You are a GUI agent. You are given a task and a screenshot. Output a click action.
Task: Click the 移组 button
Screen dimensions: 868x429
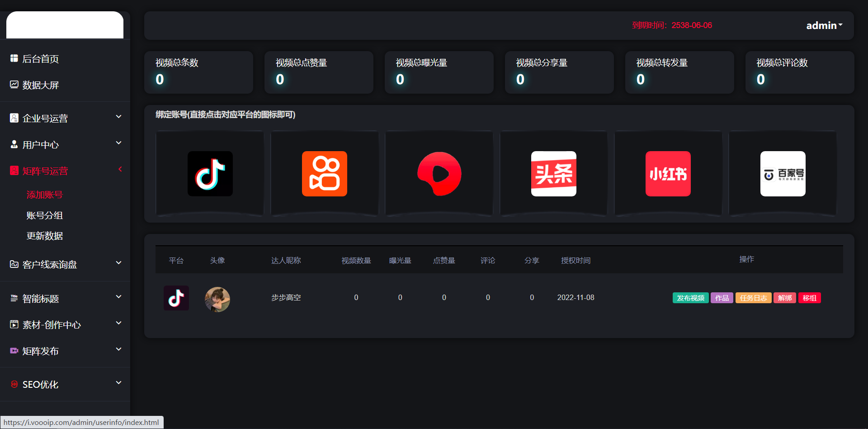click(810, 298)
